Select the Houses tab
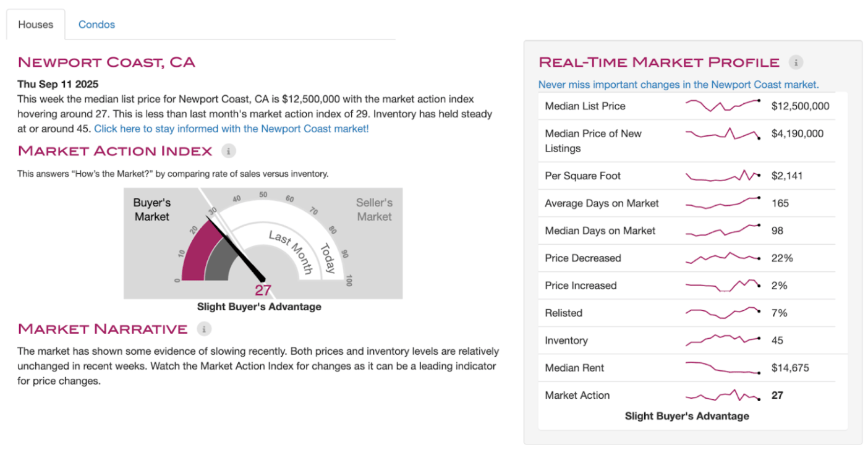 click(x=36, y=25)
